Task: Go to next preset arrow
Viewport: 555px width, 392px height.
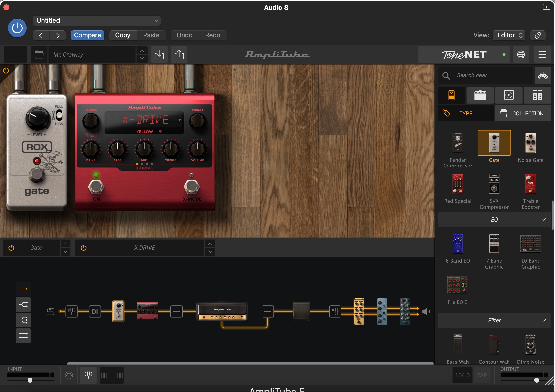Action: point(58,35)
